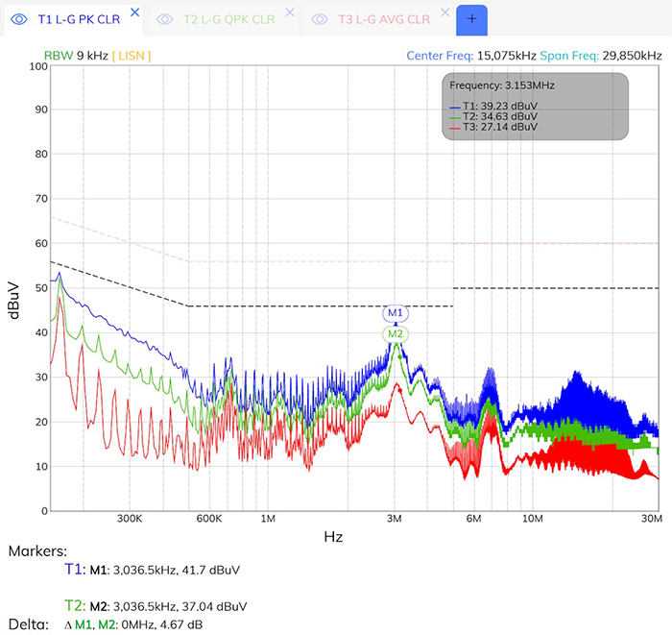Close the T1 L-G PK CLR trace tab
The width and height of the screenshot is (672, 635).
(134, 12)
